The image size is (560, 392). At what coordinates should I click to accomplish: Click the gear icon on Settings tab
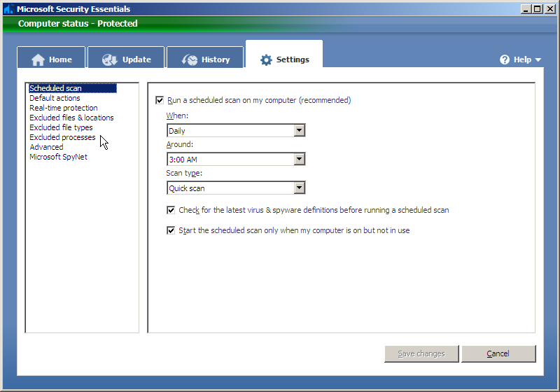tap(266, 59)
